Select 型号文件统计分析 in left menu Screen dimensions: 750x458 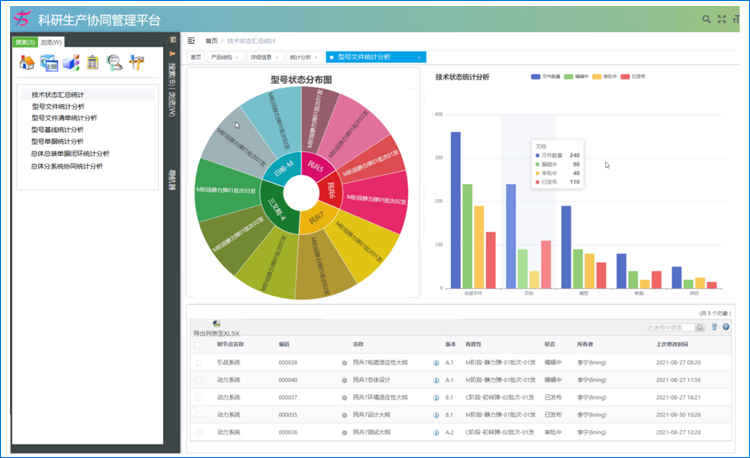pos(58,107)
